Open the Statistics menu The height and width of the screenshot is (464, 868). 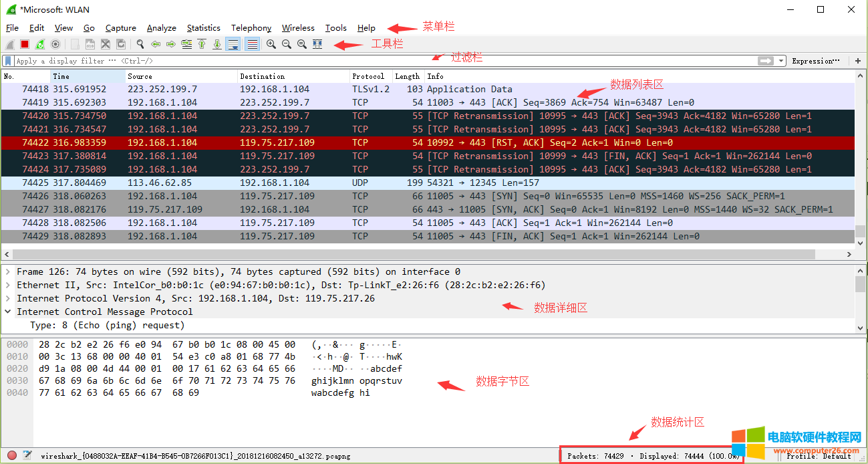[x=203, y=28]
